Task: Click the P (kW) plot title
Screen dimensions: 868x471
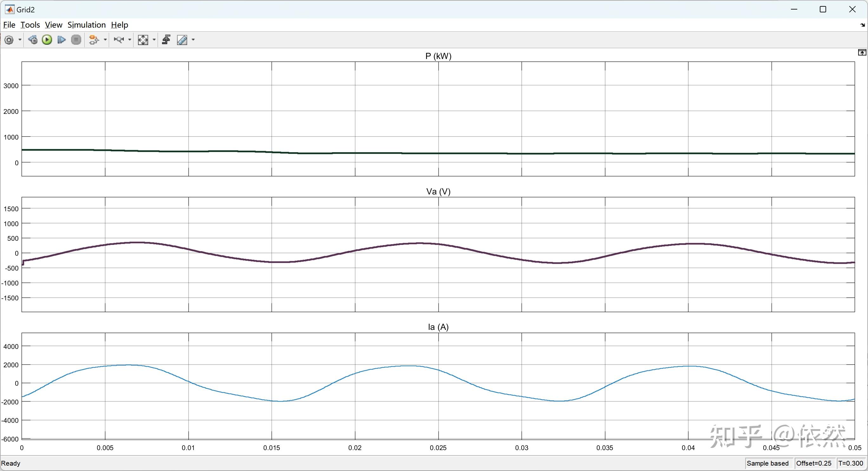Action: coord(438,56)
